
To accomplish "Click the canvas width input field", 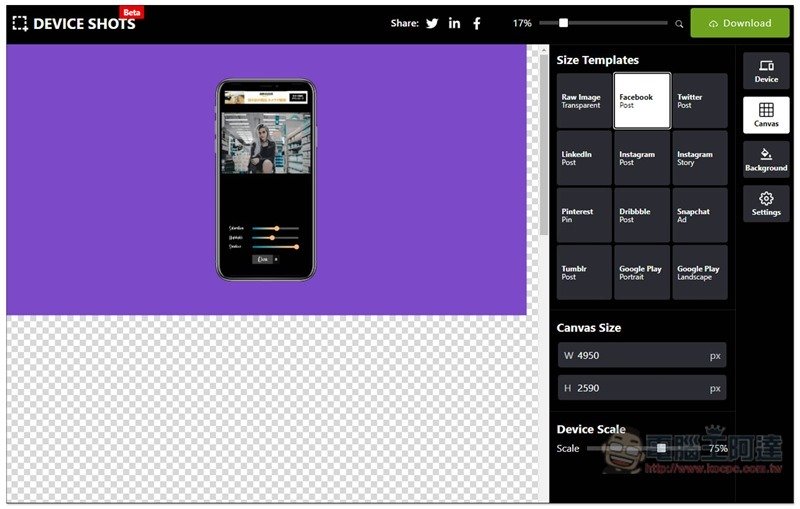I will click(x=640, y=355).
